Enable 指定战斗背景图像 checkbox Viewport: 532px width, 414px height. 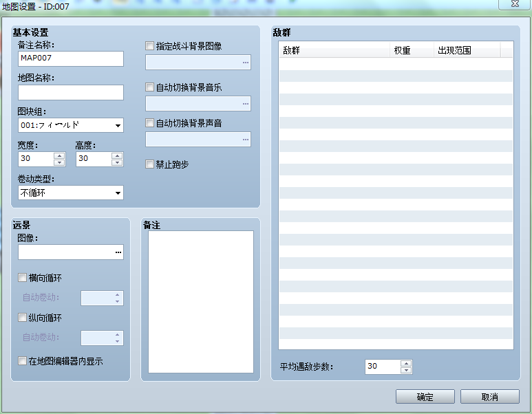pyautogui.click(x=149, y=46)
